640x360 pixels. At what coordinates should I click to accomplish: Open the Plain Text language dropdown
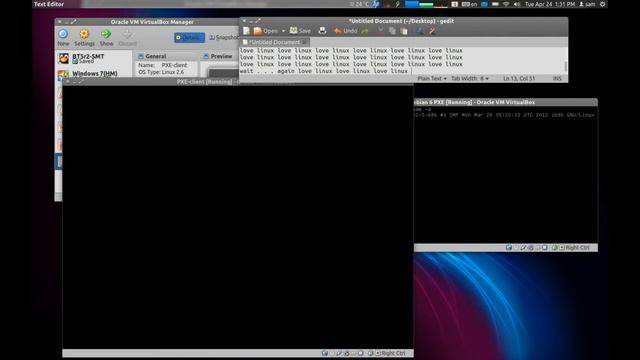432,78
